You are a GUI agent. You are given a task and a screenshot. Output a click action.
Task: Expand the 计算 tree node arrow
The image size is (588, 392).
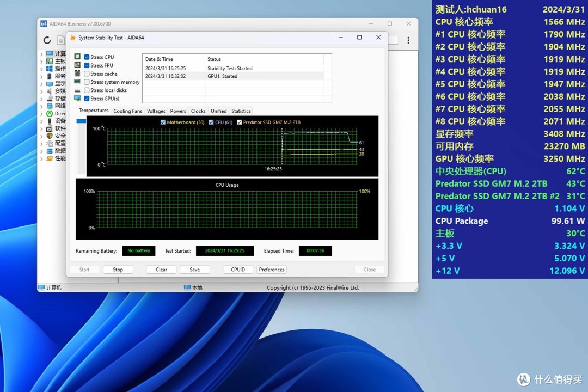click(41, 54)
